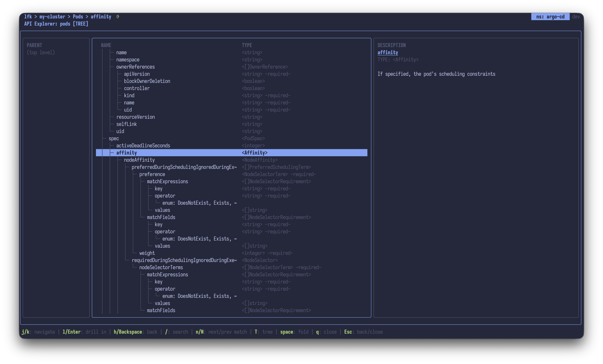The width and height of the screenshot is (603, 364).
Task: Collapse preferredDuringSchedulingIgnoredDuringEx~ node
Action: coord(184,167)
